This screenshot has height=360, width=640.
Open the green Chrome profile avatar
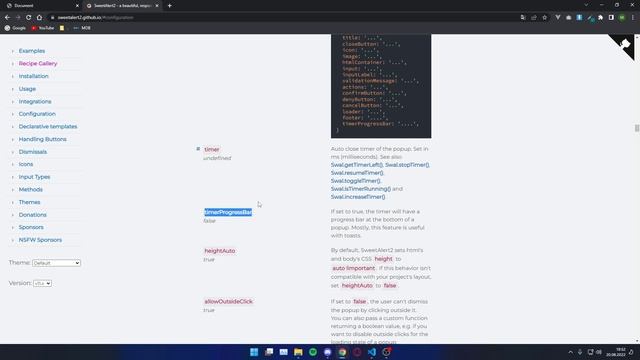pyautogui.click(x=622, y=18)
